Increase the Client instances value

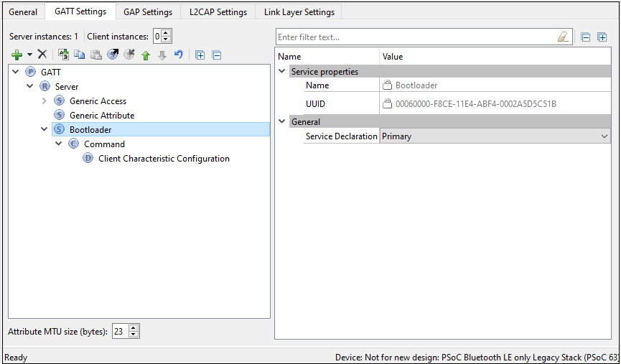coord(167,33)
